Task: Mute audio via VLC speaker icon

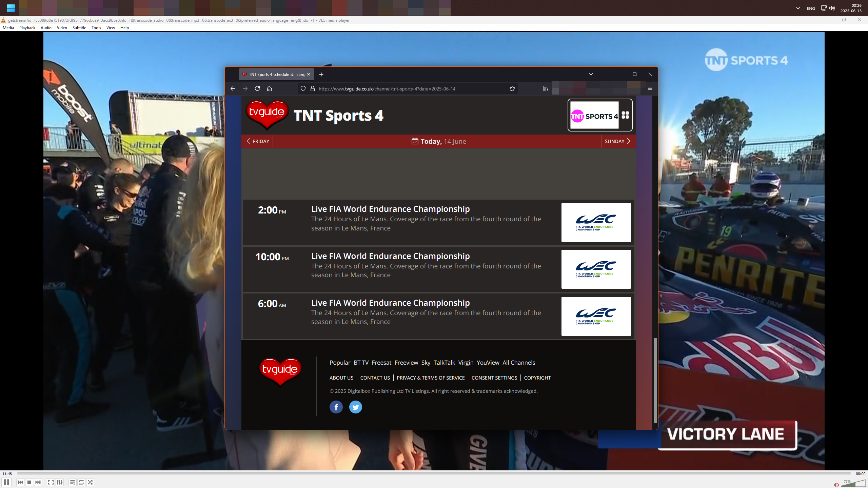Action: (836, 485)
